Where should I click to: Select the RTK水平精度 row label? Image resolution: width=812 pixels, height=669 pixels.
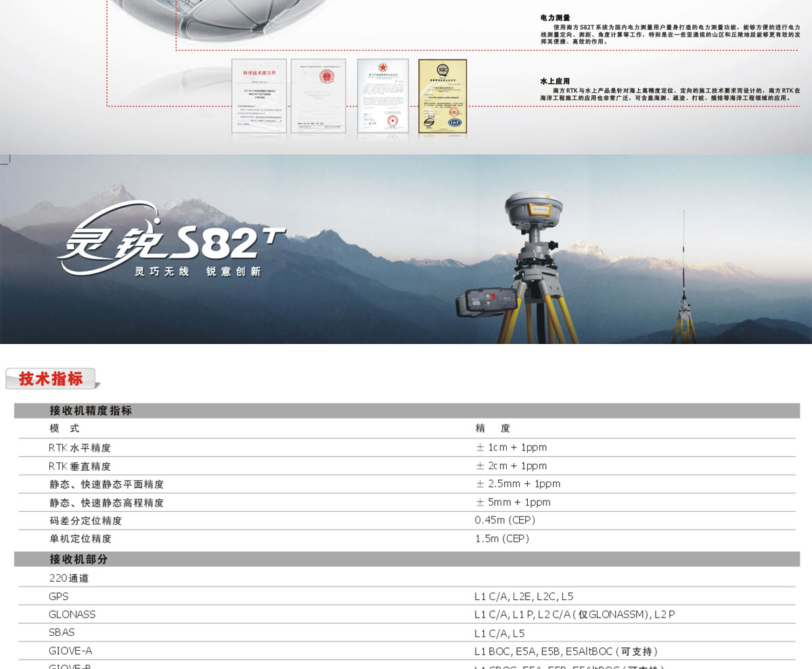80,448
